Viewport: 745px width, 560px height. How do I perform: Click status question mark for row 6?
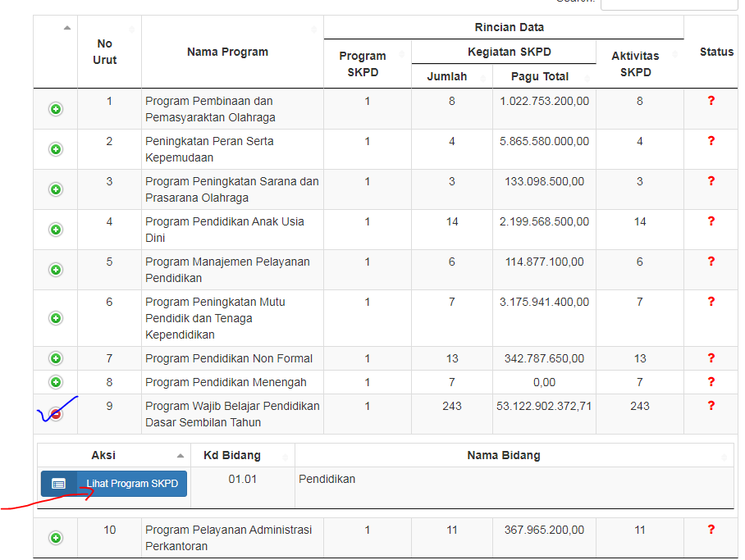coord(711,302)
